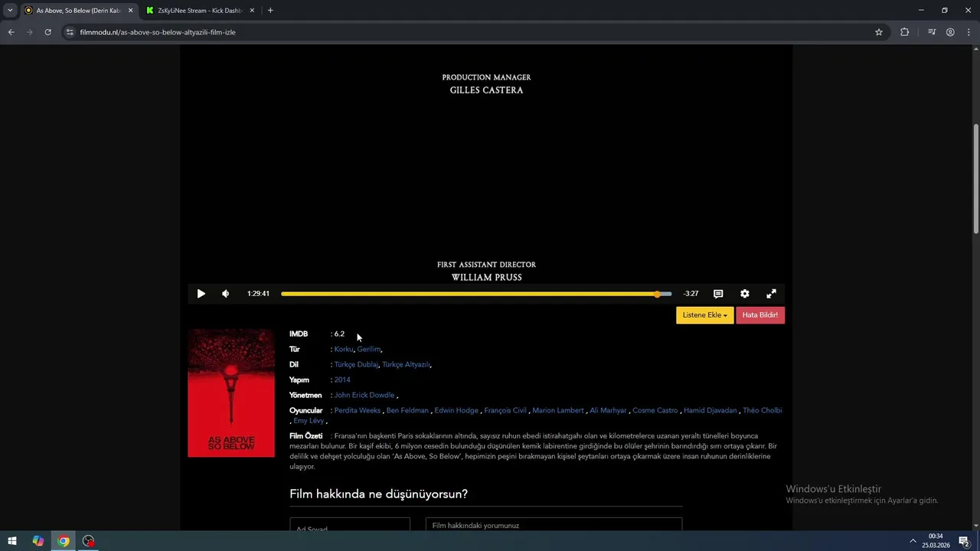Close the ZsKyLiNee Stream Kick tab
This screenshot has height=551, width=980.
click(252, 11)
